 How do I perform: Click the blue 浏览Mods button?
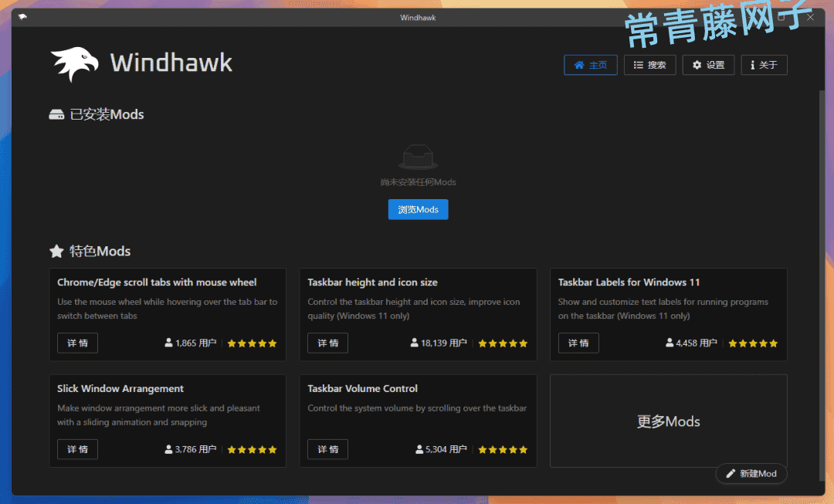pyautogui.click(x=418, y=209)
